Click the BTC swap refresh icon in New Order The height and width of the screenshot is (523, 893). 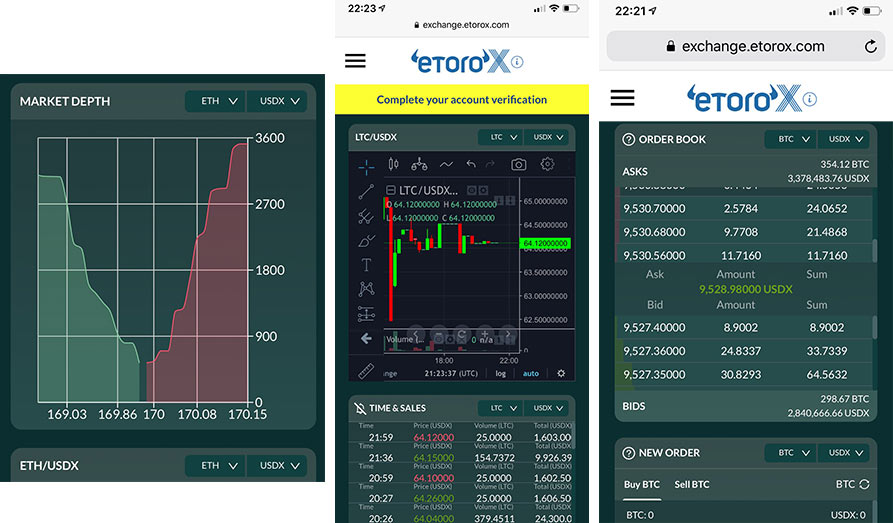click(x=865, y=484)
